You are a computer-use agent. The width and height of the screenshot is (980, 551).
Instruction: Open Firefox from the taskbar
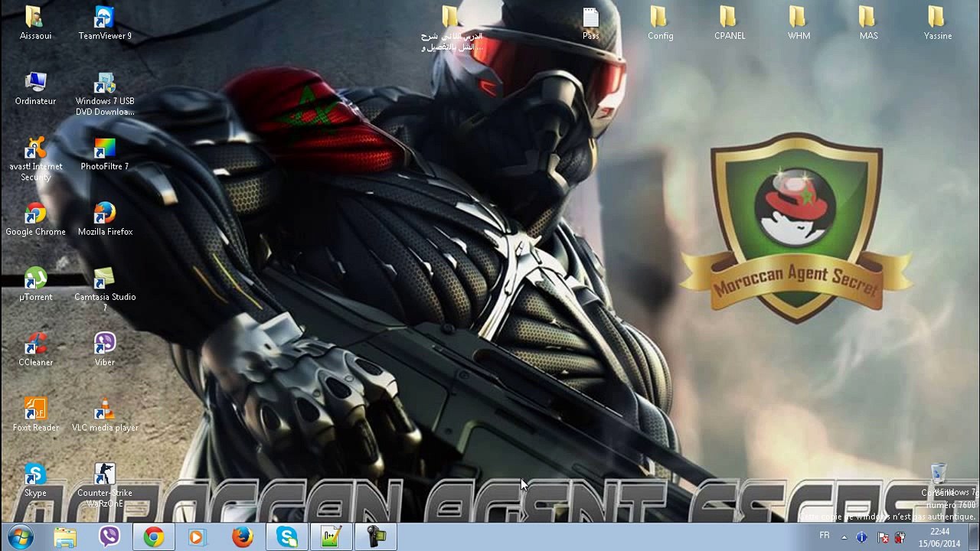(243, 537)
